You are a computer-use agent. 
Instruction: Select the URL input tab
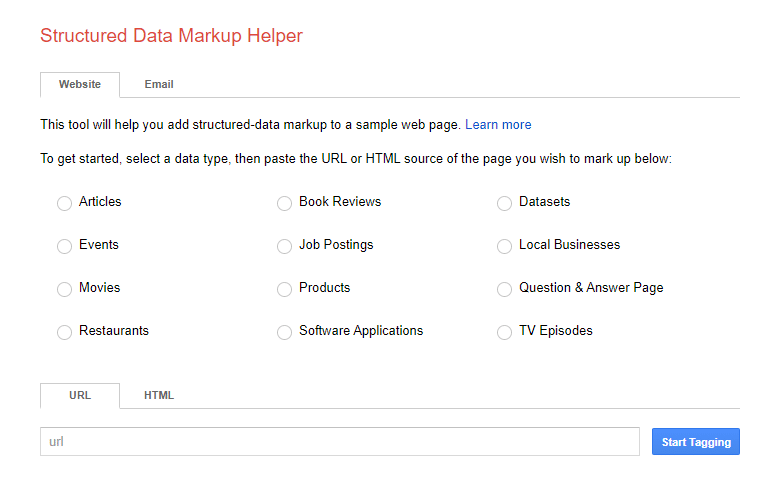tap(80, 396)
